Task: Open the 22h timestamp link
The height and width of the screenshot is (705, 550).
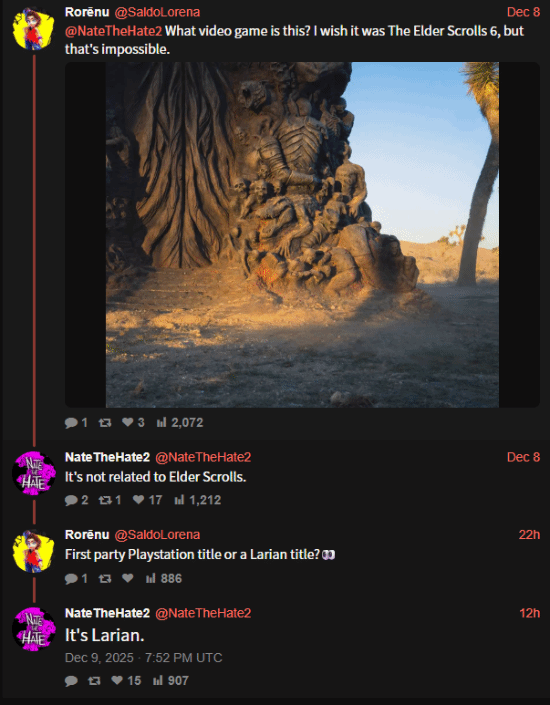Action: (529, 535)
